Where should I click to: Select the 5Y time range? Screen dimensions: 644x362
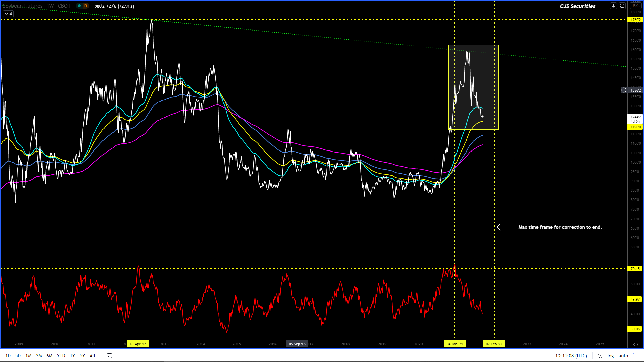coord(82,356)
